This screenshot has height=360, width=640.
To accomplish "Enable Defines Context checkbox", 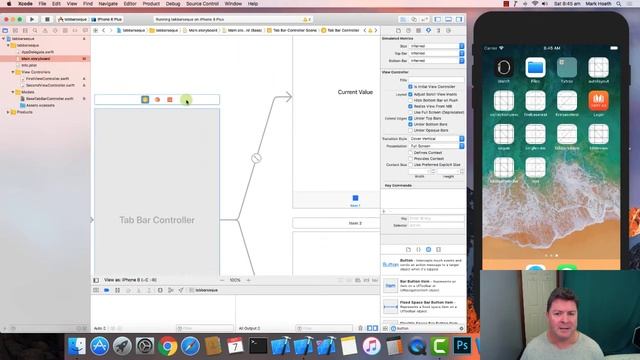I will (x=410, y=153).
